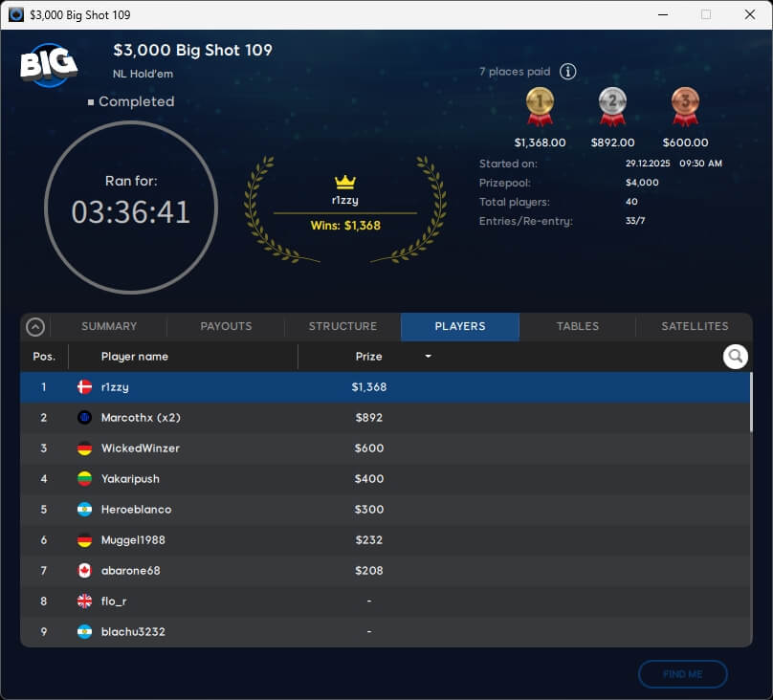
Task: Click the players list vertical scrollbar
Action: 750,402
